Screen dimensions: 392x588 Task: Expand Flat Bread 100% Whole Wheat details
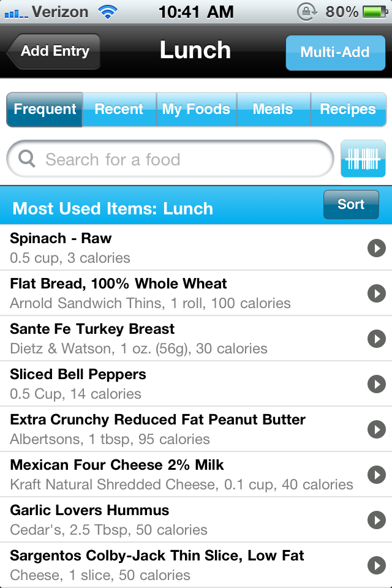click(x=376, y=293)
